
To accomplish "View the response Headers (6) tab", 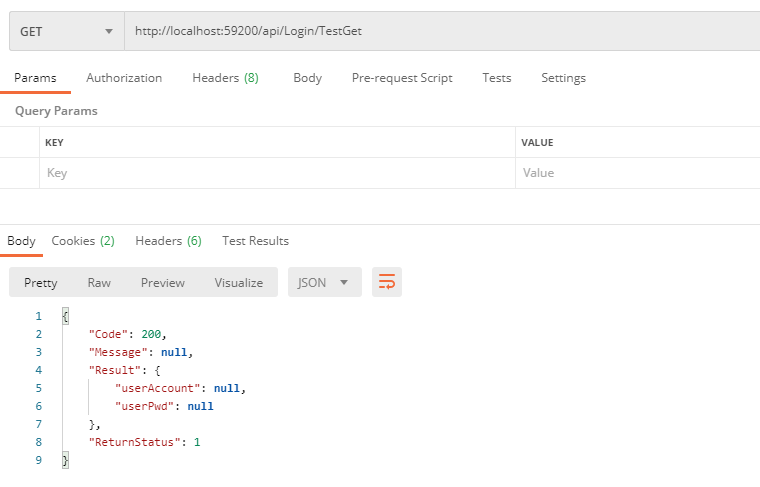I will pos(168,241).
